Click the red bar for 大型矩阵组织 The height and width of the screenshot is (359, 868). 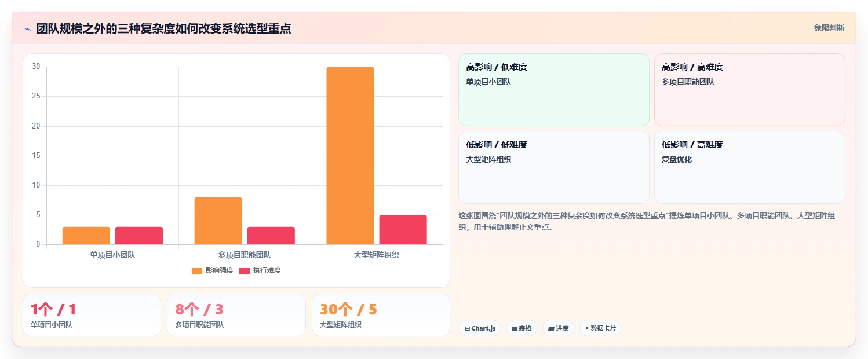tap(403, 230)
